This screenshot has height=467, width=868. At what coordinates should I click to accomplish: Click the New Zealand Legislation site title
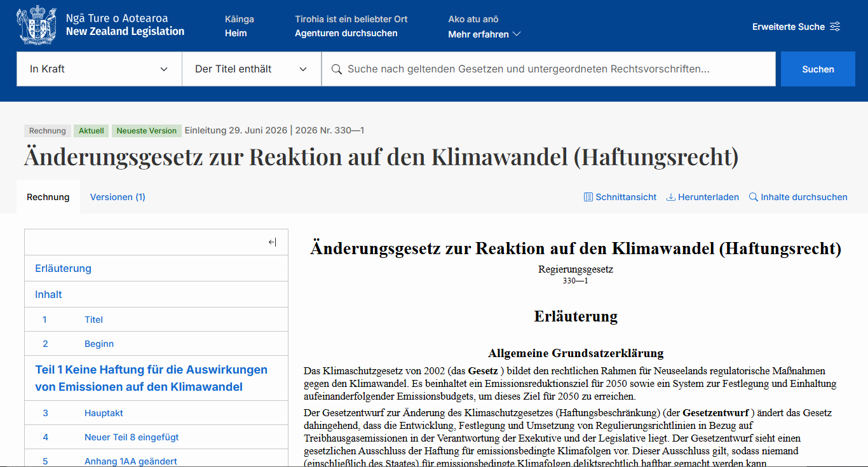[x=125, y=31]
